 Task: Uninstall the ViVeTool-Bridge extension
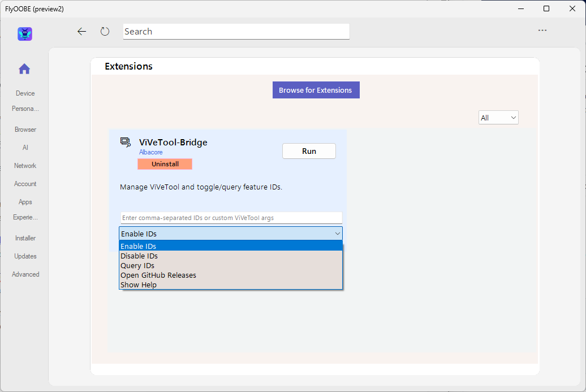165,163
